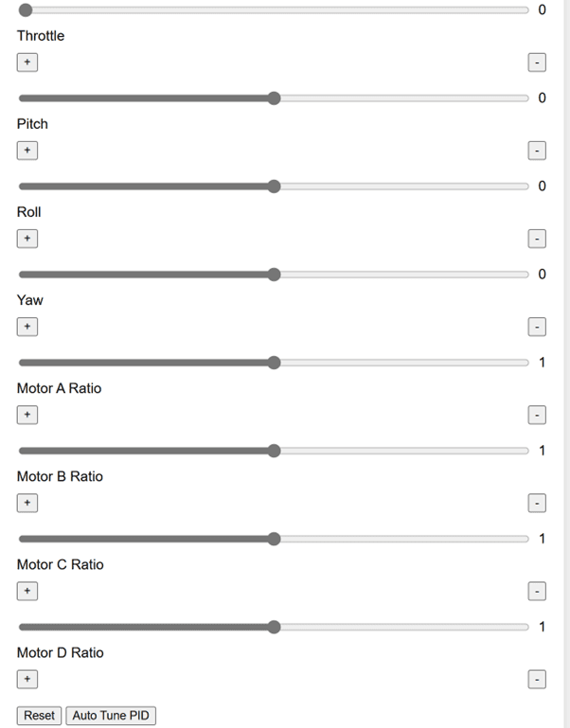Click plus button under Motor B Ratio

click(x=27, y=503)
